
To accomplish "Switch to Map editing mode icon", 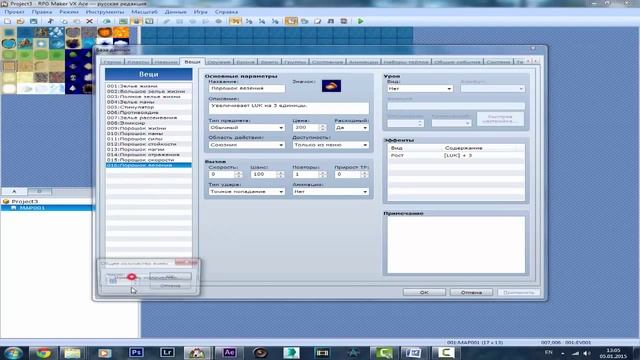I will click(x=123, y=21).
